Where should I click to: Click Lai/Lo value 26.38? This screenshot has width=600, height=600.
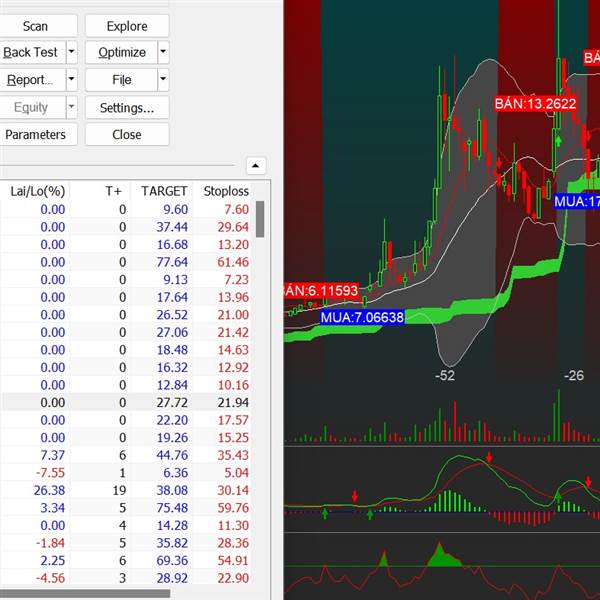click(x=49, y=490)
